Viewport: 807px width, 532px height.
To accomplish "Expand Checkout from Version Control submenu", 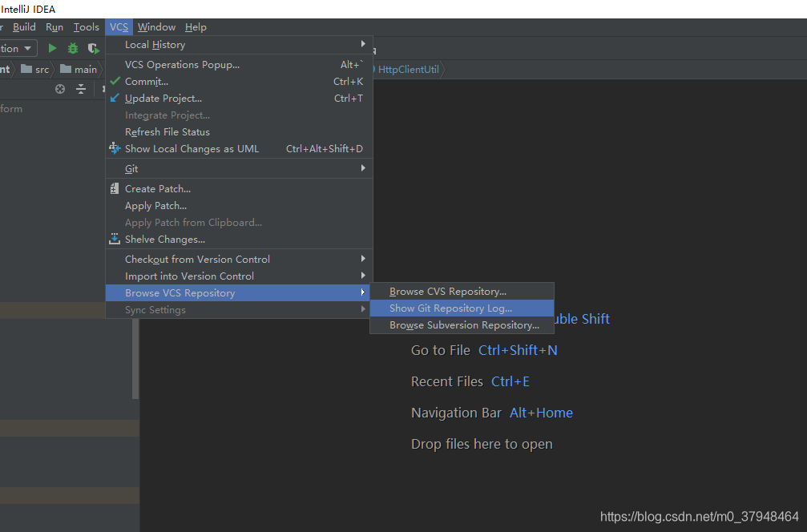I will click(x=239, y=260).
